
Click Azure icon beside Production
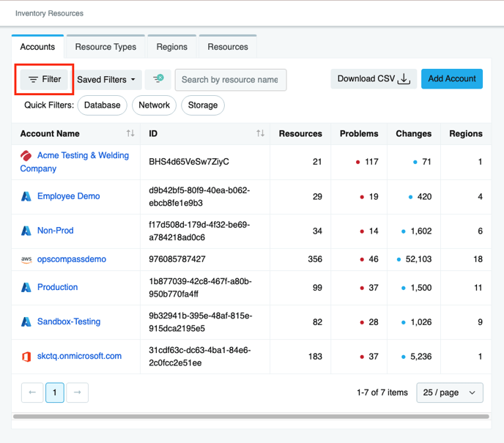pyautogui.click(x=26, y=287)
